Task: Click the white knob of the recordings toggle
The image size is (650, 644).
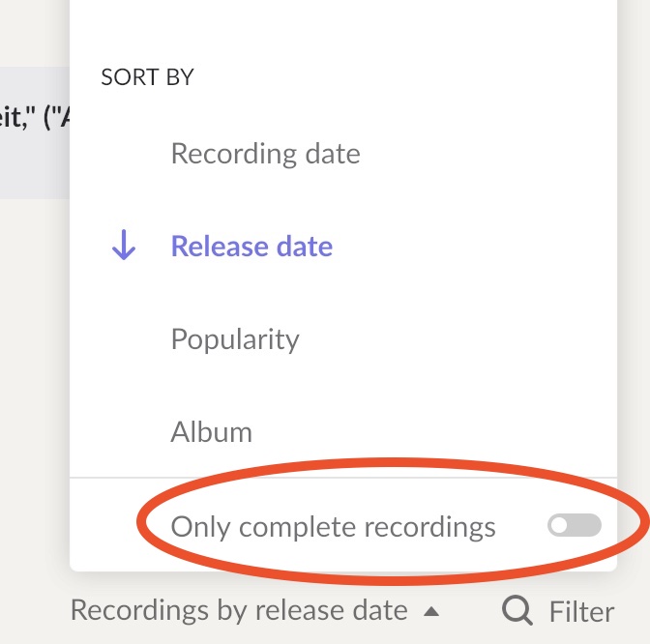Action: point(559,525)
